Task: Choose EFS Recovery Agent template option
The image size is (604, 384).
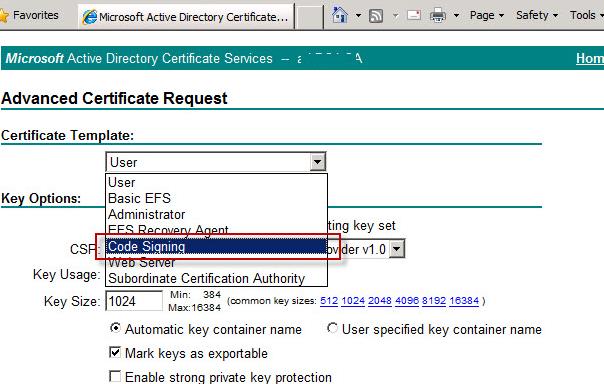Action: [x=216, y=230]
